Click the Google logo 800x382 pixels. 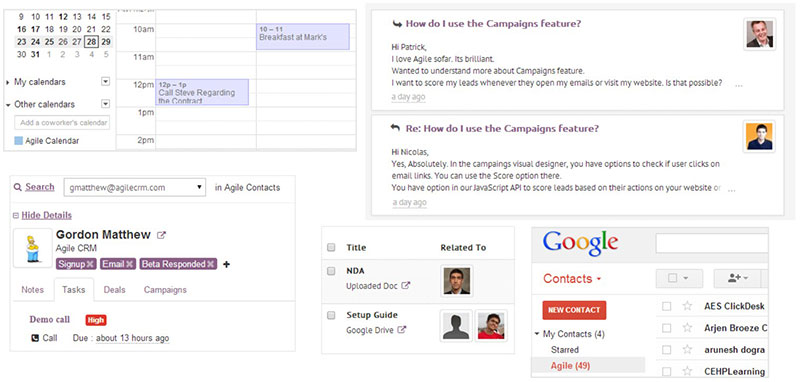pos(581,243)
